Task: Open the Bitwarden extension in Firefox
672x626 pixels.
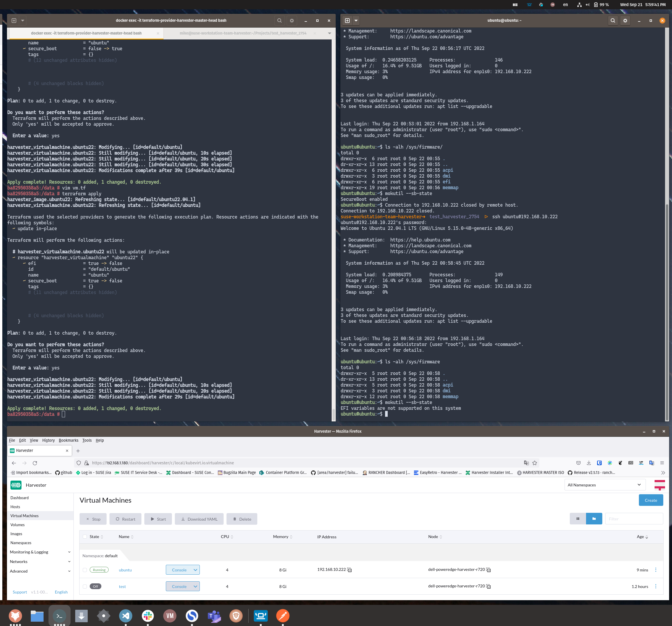Action: pyautogui.click(x=600, y=463)
